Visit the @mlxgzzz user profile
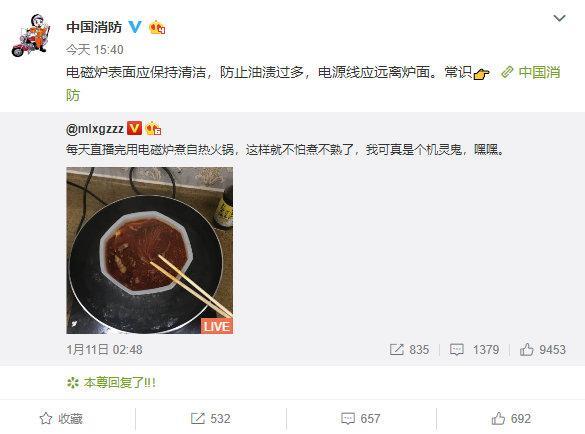Viewport: 585px width, 434px height. [95, 129]
